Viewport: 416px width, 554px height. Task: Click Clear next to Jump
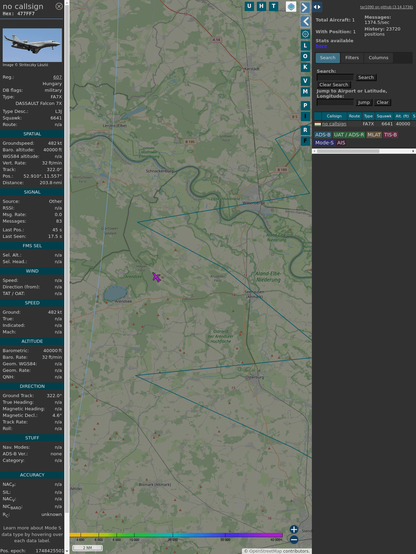click(382, 102)
